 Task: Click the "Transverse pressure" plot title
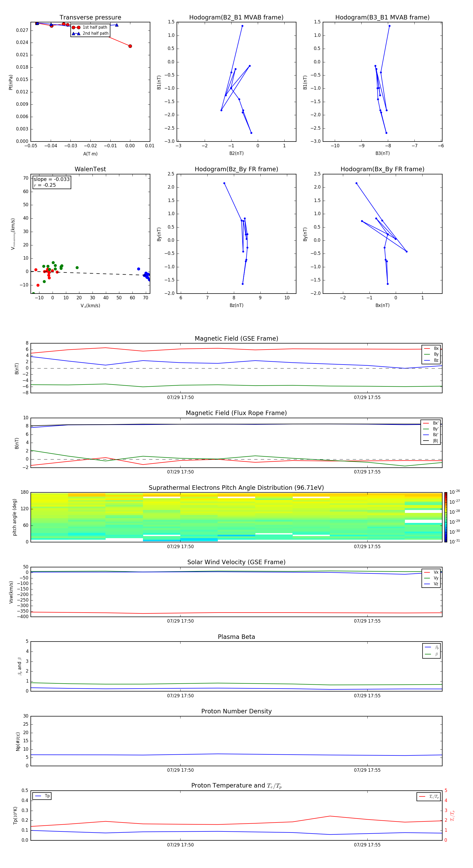tap(90, 18)
